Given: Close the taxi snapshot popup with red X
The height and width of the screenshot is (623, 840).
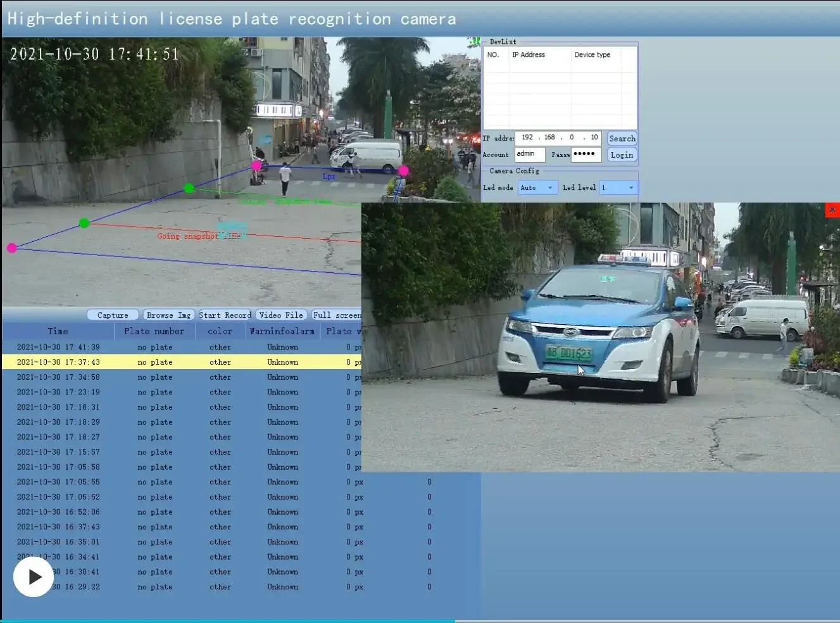Looking at the screenshot, I should tap(832, 210).
